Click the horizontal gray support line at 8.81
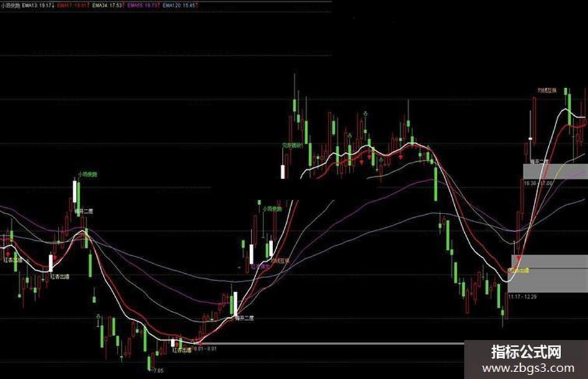 point(332,344)
